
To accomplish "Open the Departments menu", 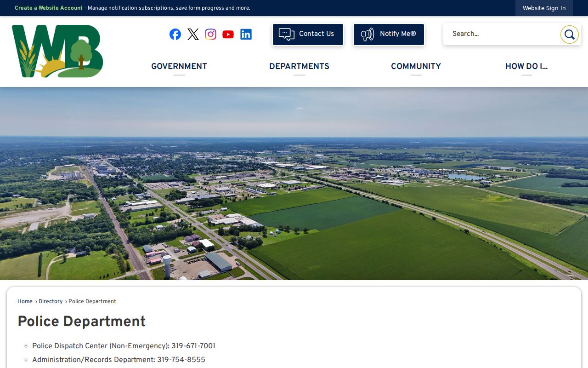I will 299,66.
